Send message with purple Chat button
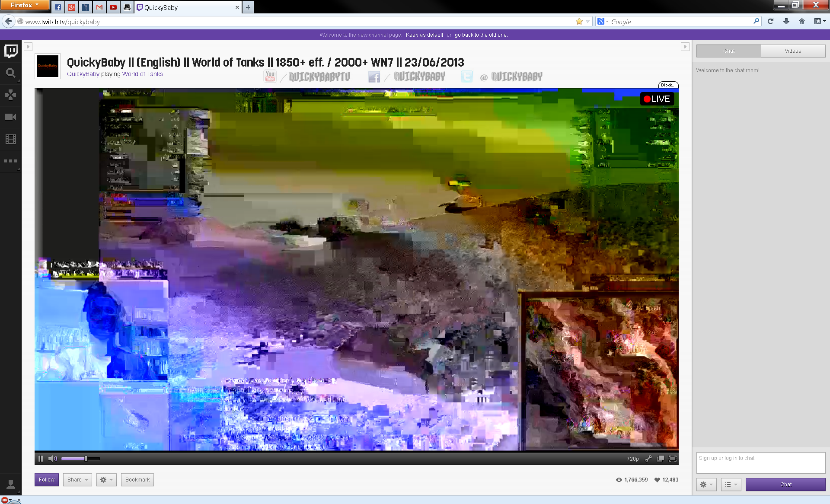The image size is (830, 504). (x=785, y=485)
